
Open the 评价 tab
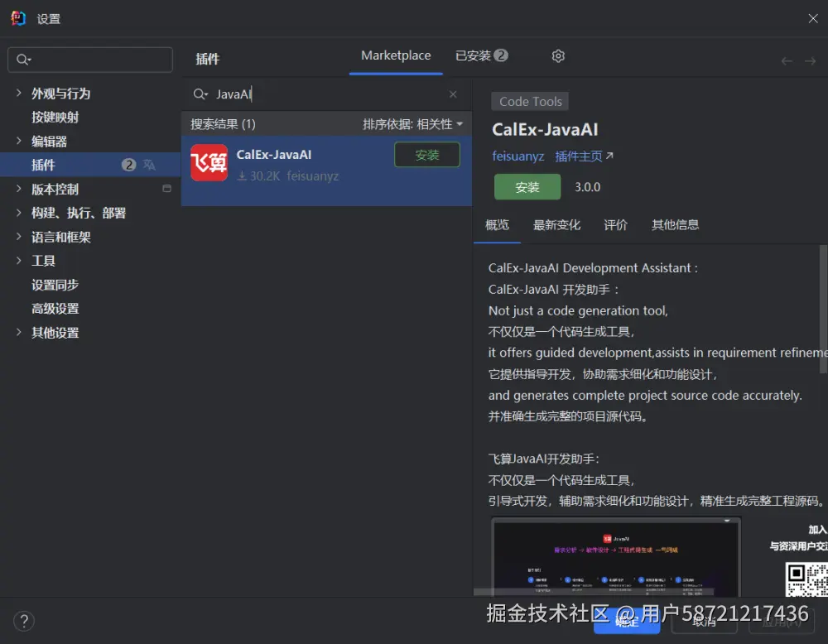click(616, 225)
